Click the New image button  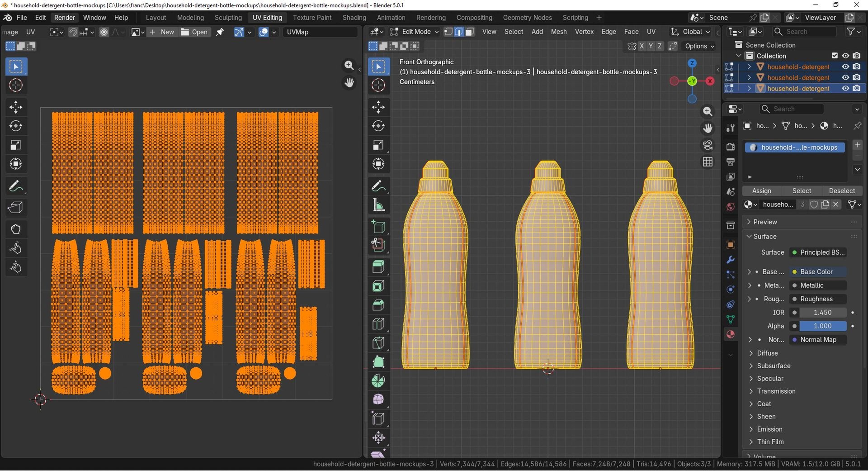[162, 32]
